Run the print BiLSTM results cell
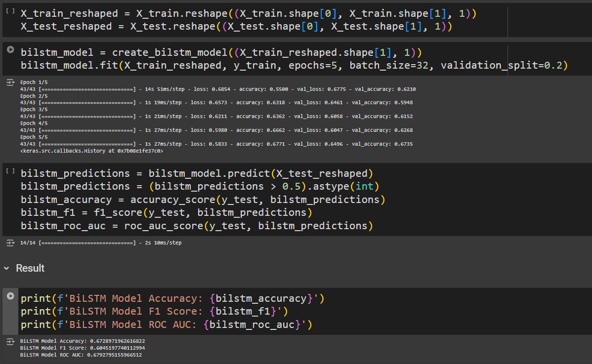 10,296
